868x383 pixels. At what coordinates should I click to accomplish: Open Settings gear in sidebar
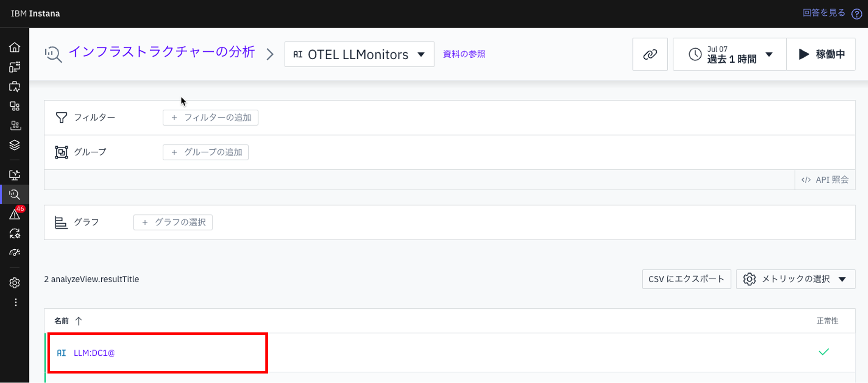tap(14, 283)
